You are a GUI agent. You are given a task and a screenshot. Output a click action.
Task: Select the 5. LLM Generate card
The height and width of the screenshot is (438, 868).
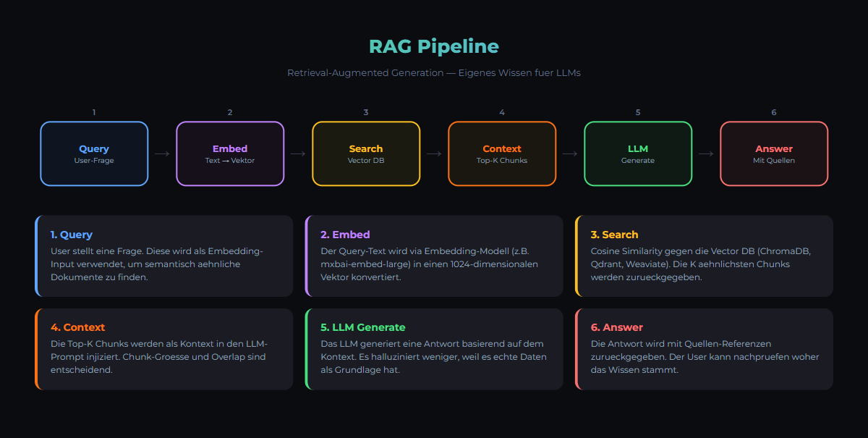(x=434, y=349)
